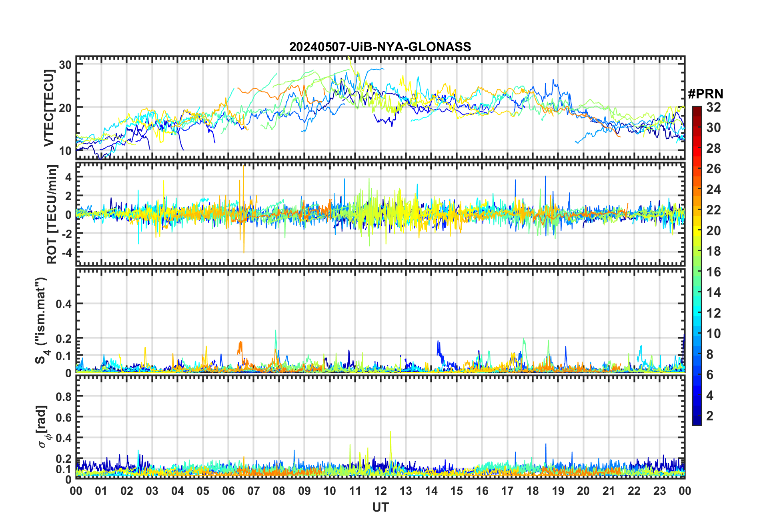This screenshot has width=761, height=532.
Task: Click the 09 hour tick on the UT axis
Action: tap(304, 491)
